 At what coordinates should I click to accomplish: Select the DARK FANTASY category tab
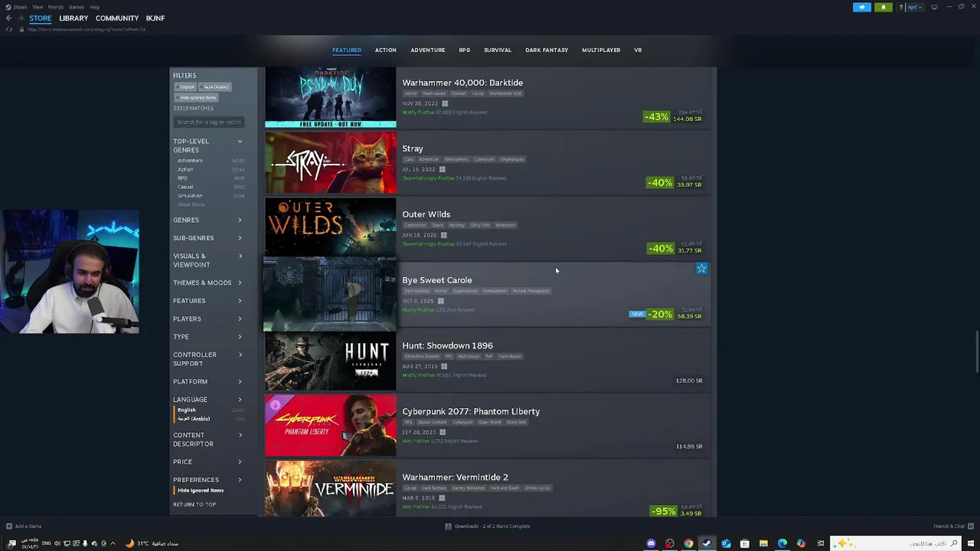(547, 50)
